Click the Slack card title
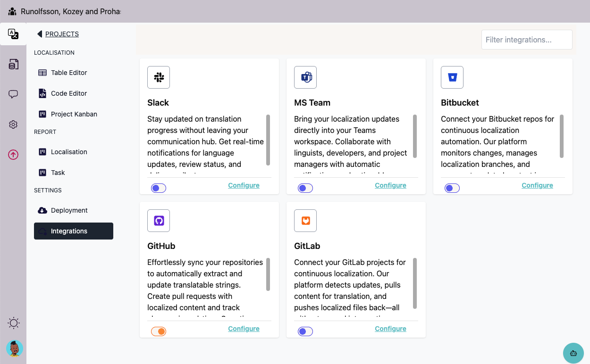The width and height of the screenshot is (590, 364). [158, 103]
